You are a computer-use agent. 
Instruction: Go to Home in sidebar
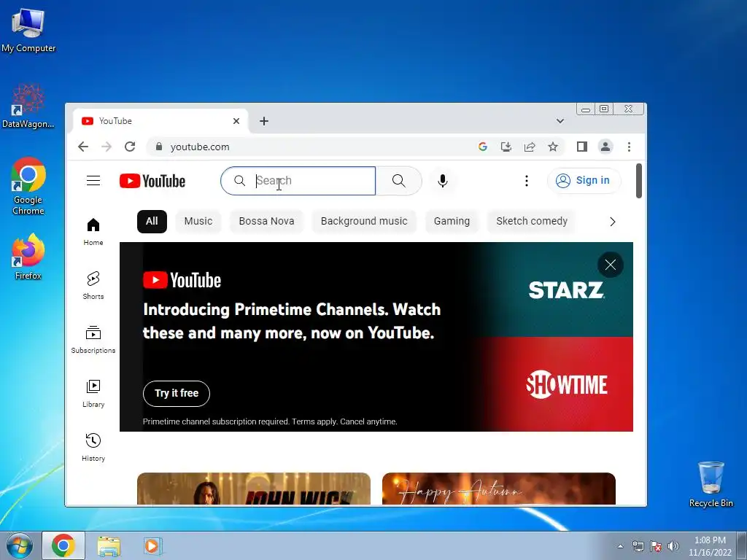93,232
